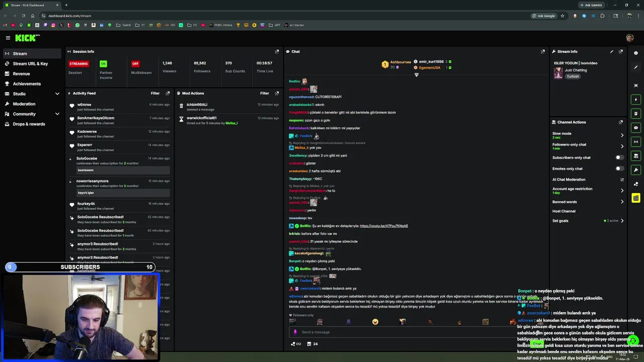Image resolution: width=644 pixels, height=362 pixels.
Task: Open Mod Actions Filter dropdown
Action: click(x=264, y=93)
